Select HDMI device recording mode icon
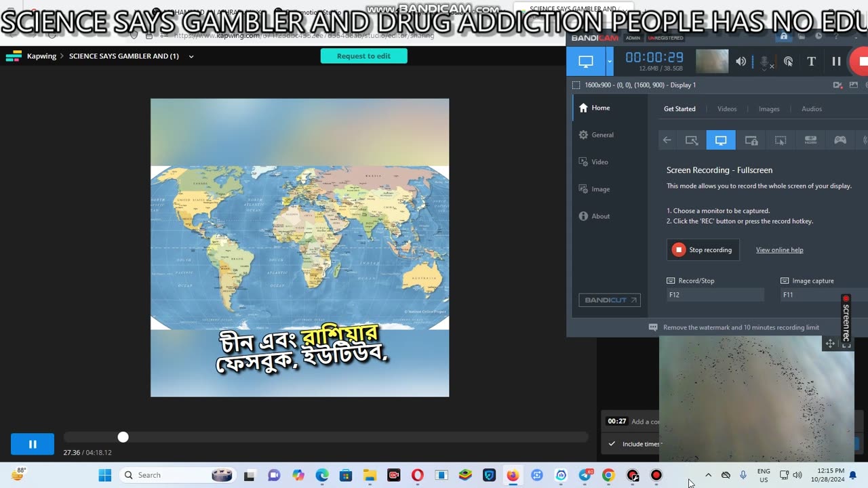 coord(810,140)
